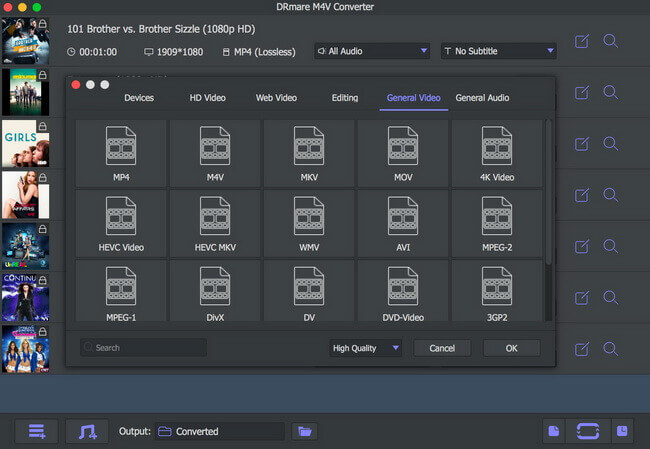Select the DVD-Video format icon
This screenshot has width=650, height=449.
pyautogui.click(x=403, y=286)
